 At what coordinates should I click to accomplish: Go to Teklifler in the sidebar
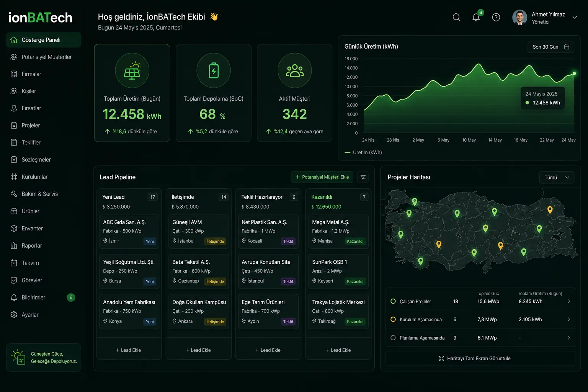click(44, 142)
